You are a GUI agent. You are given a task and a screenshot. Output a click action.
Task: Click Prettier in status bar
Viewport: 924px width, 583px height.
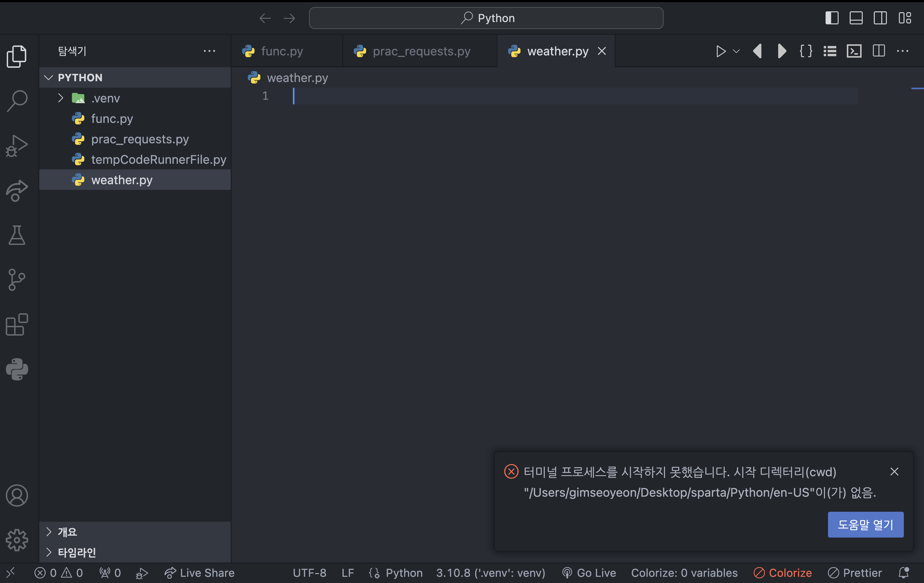[x=855, y=573]
